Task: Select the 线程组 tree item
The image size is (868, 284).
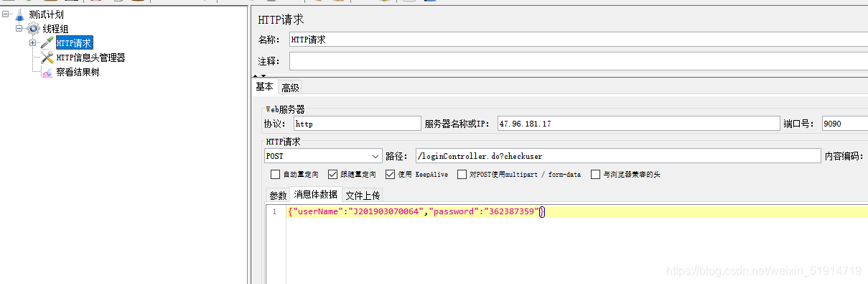Action: 55,29
